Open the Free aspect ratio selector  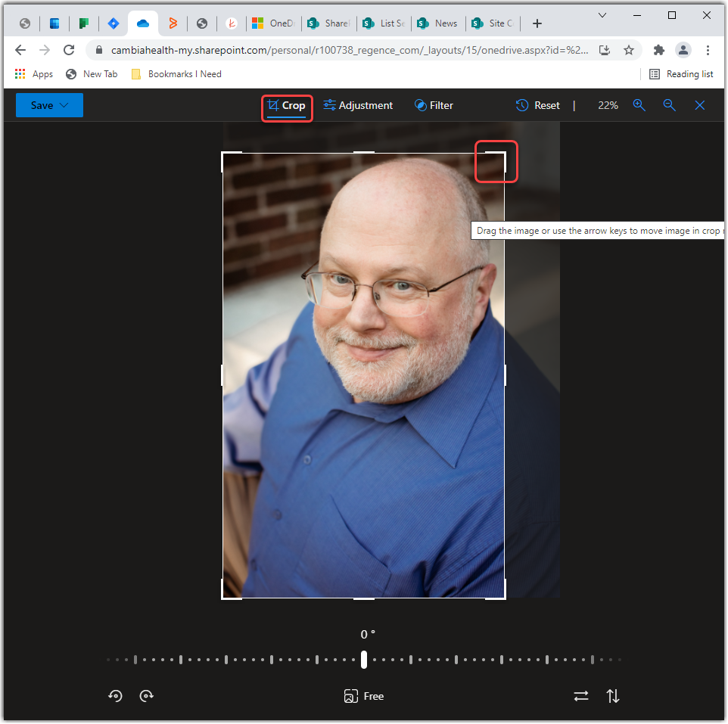coord(363,695)
